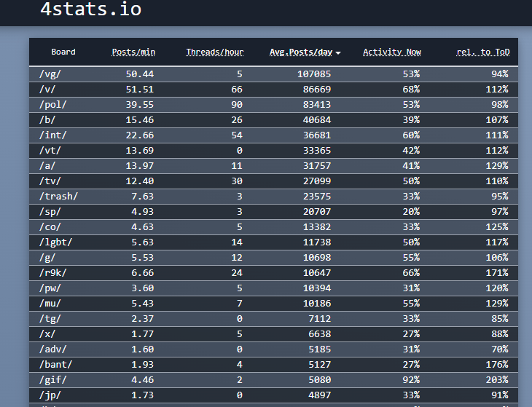Select the /int/ board row
Screen dimensions: 532x407
pos(273,135)
